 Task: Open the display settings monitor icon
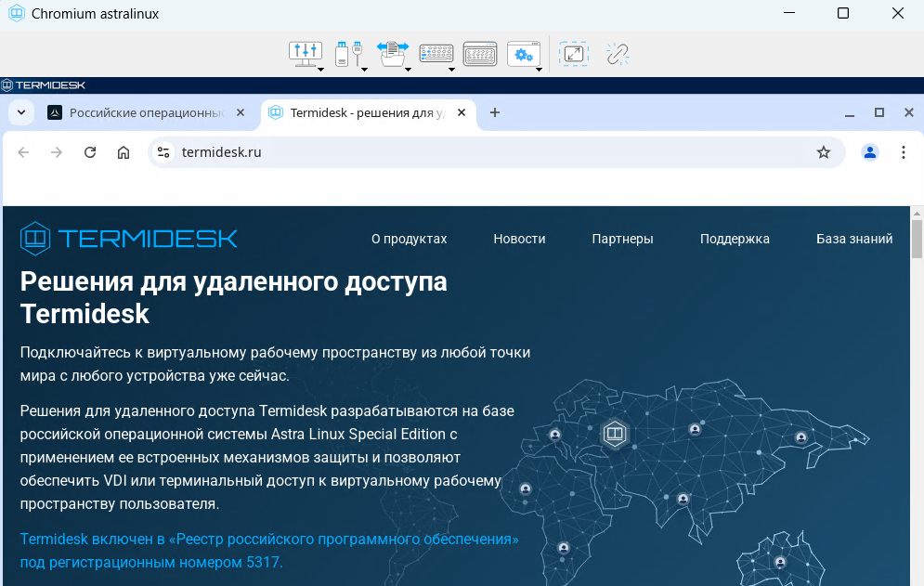(x=304, y=53)
